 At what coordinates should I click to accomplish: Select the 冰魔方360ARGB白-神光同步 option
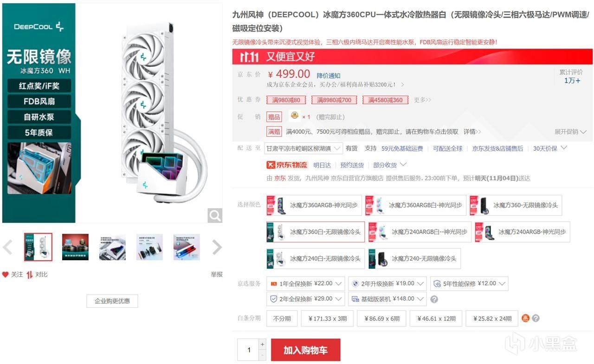coord(415,205)
